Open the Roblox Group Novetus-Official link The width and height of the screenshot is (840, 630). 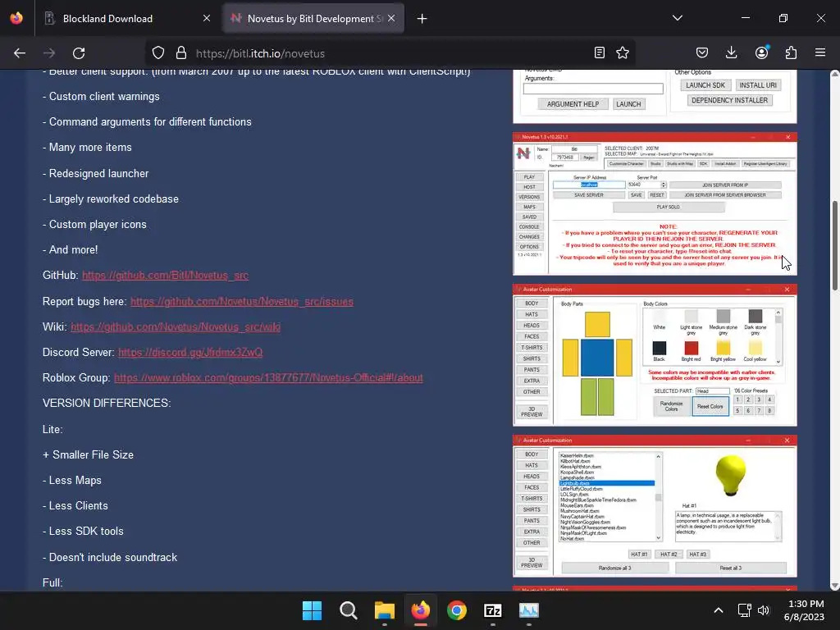268,377
